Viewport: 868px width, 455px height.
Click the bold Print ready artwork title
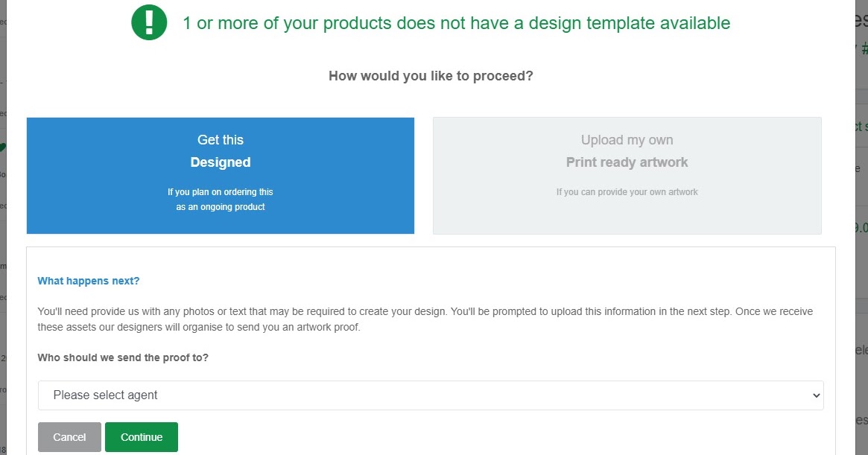pyautogui.click(x=627, y=162)
